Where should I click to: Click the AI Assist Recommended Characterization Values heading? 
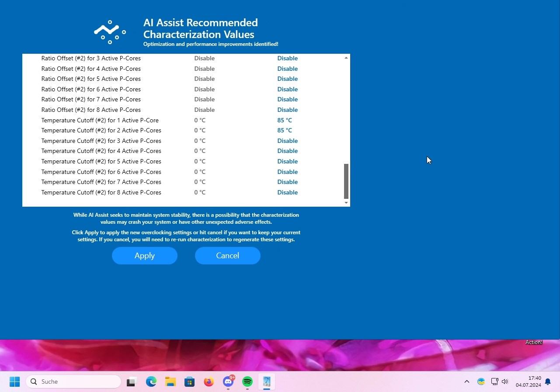(201, 28)
